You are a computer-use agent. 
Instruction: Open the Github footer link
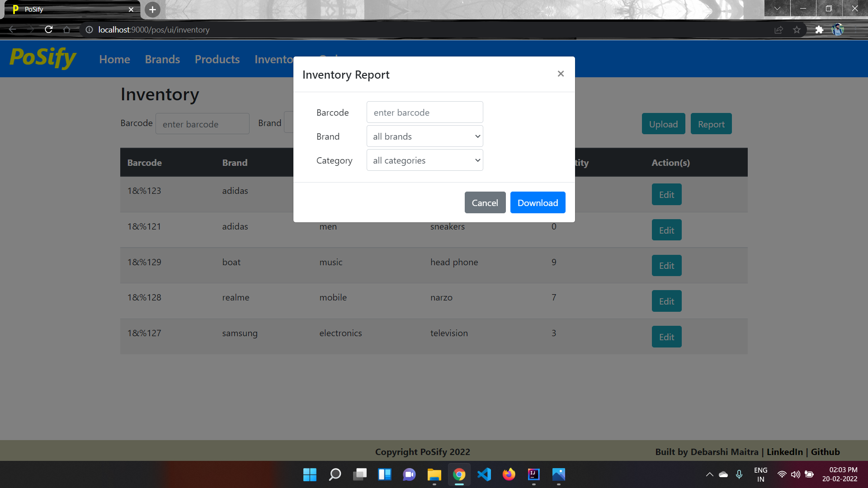click(x=825, y=452)
